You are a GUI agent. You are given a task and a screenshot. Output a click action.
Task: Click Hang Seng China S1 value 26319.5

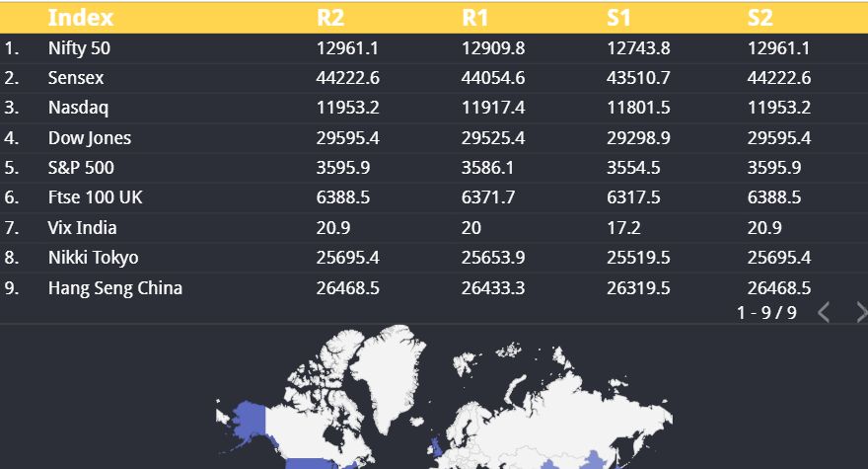click(638, 288)
